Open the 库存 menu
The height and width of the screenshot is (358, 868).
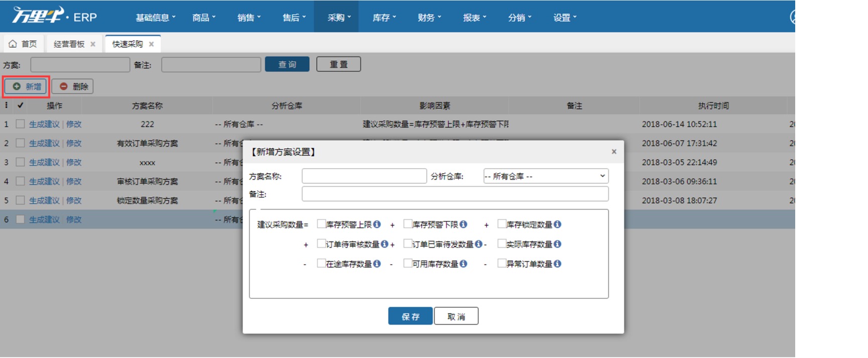click(x=385, y=18)
